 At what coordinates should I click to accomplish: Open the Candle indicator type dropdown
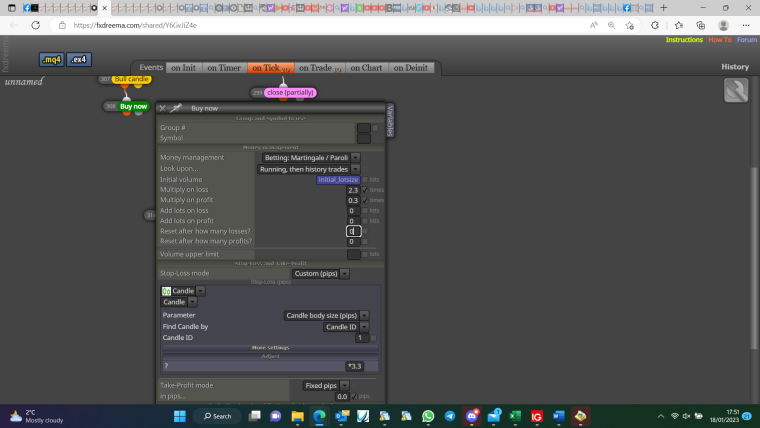point(183,291)
